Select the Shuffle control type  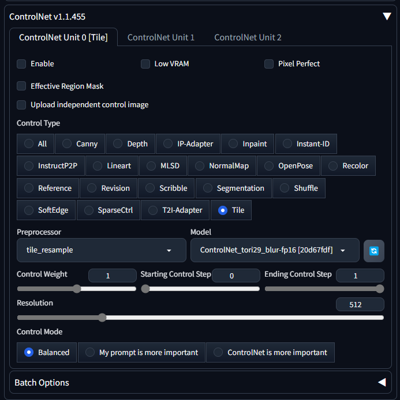click(299, 188)
